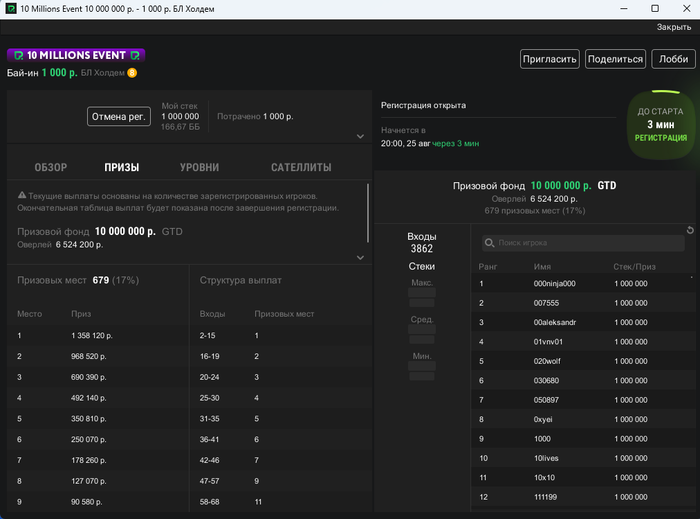Click the Пригласить button

tap(550, 59)
